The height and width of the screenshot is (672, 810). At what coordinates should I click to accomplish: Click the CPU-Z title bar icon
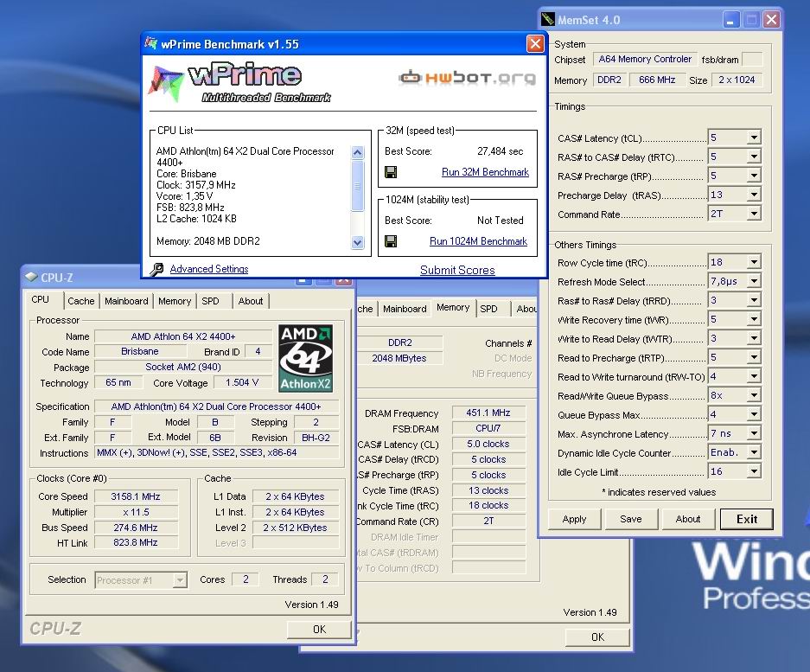[x=31, y=277]
